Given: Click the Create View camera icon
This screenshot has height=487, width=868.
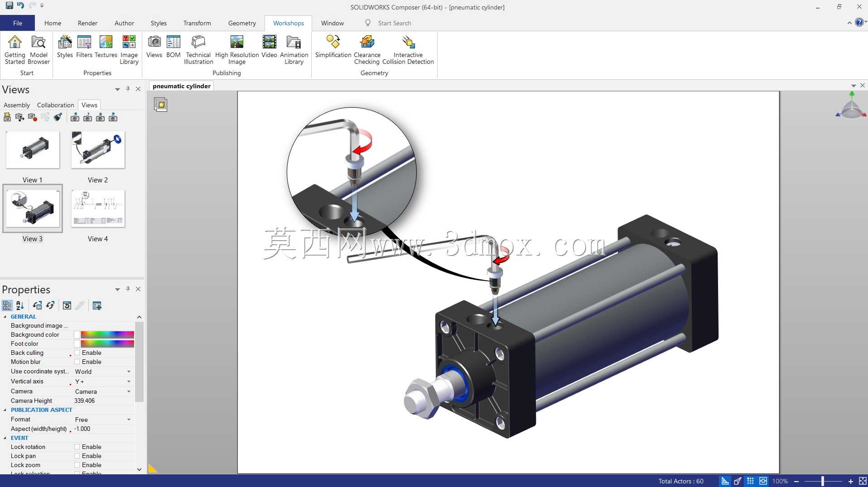Looking at the screenshot, I should 7,118.
